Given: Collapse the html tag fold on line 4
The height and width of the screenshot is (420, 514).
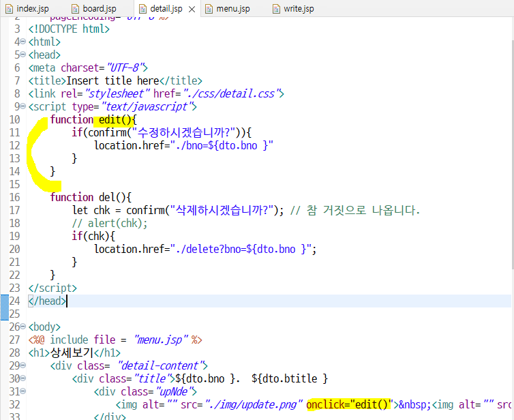Looking at the screenshot, I should pos(23,42).
